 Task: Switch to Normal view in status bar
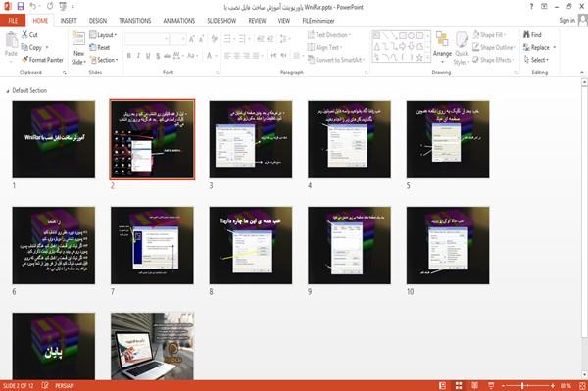pos(443,386)
